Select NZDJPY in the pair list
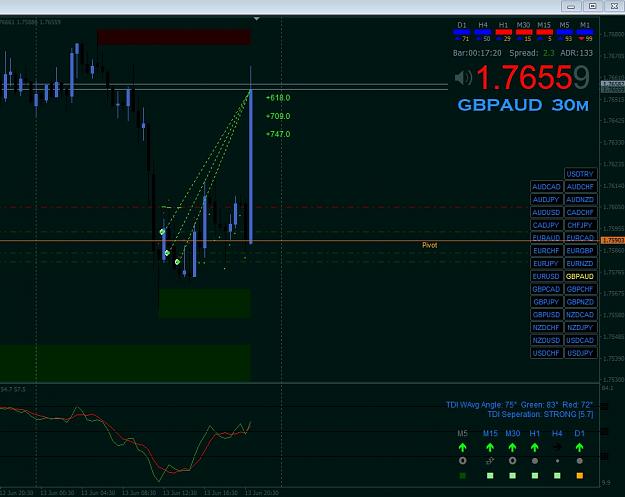 [x=580, y=327]
